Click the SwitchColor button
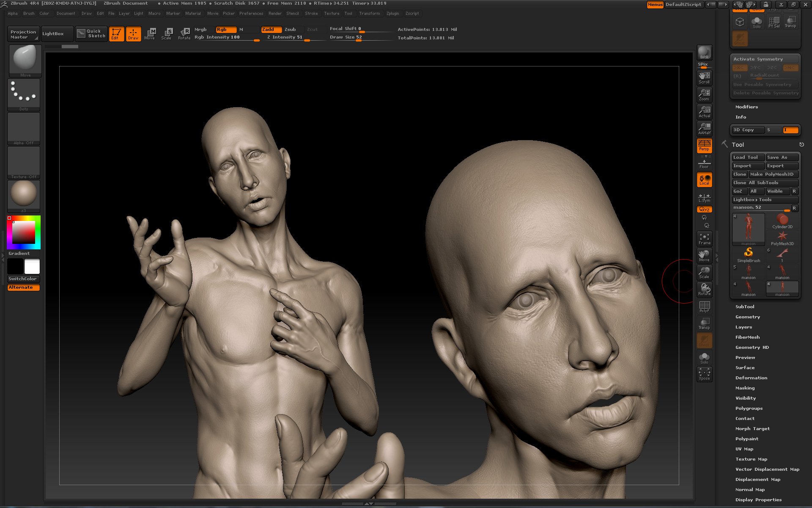 click(24, 279)
